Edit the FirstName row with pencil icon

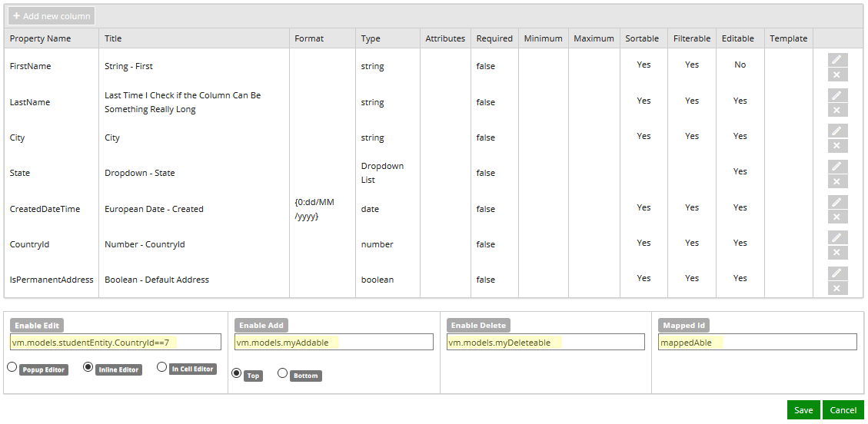[837, 60]
